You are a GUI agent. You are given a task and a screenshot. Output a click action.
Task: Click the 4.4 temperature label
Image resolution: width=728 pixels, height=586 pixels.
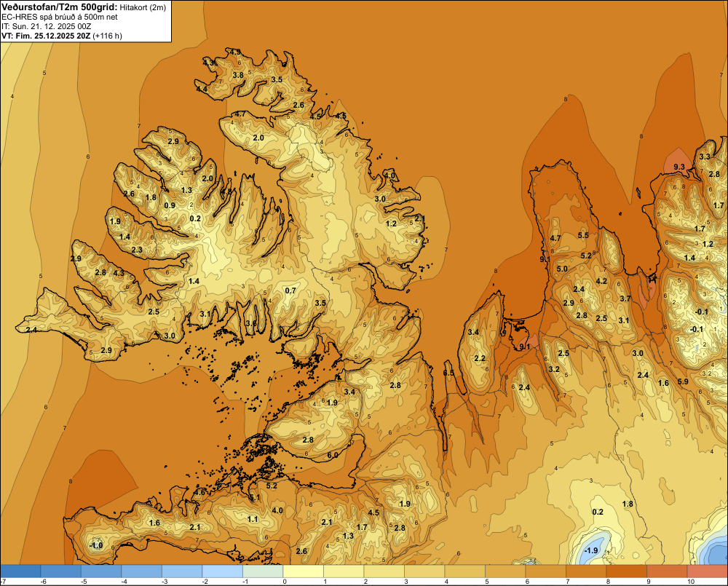coord(202,89)
